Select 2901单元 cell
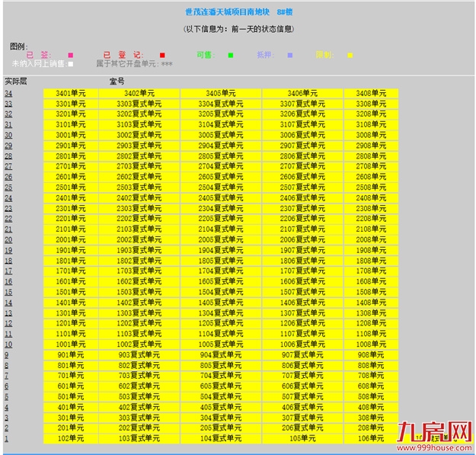This screenshot has width=476, height=455. (x=71, y=146)
